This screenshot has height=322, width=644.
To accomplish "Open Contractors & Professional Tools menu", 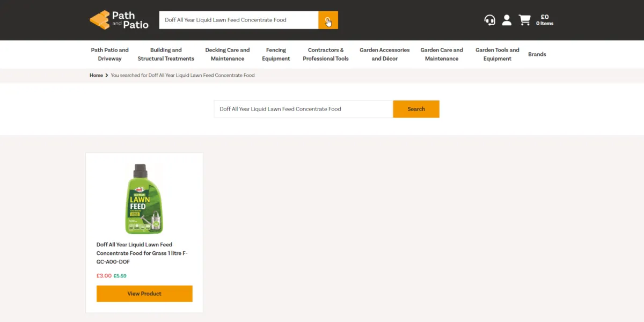I will (326, 54).
